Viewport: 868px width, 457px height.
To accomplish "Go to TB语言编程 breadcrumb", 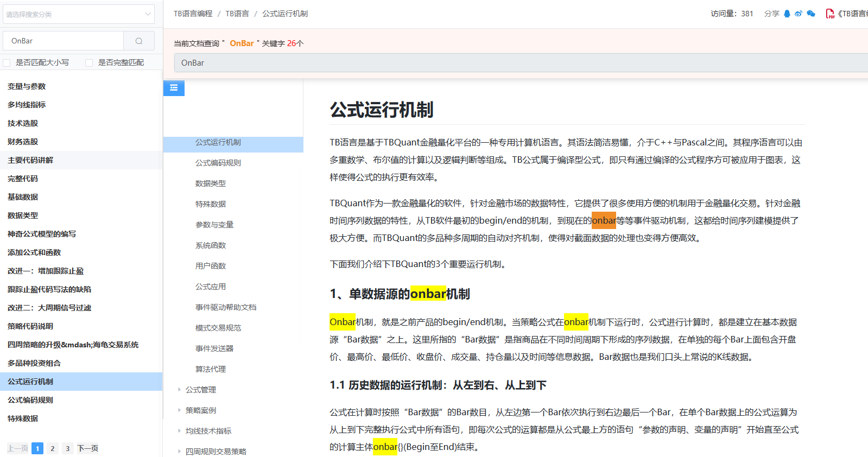I will click(x=193, y=14).
